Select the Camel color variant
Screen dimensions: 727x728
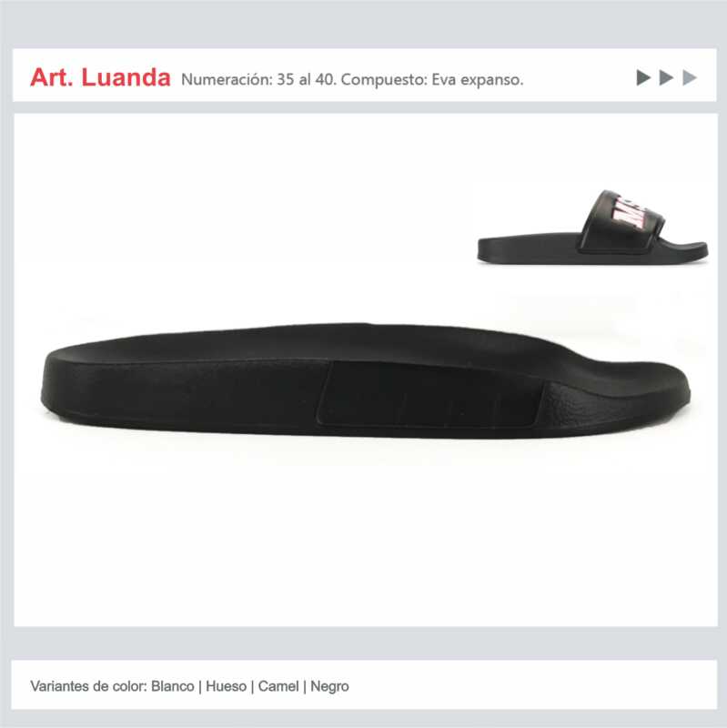(x=278, y=686)
